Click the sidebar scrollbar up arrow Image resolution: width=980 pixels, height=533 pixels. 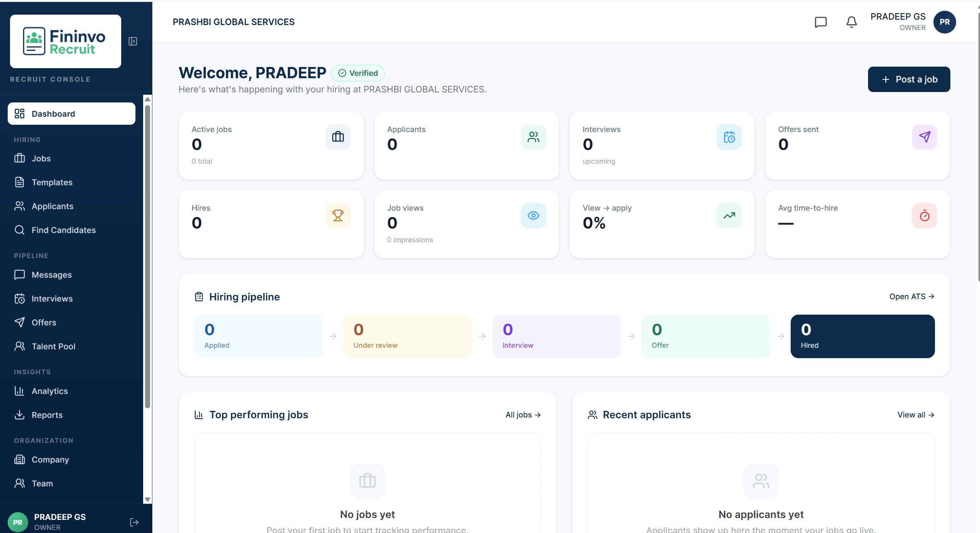tap(147, 99)
